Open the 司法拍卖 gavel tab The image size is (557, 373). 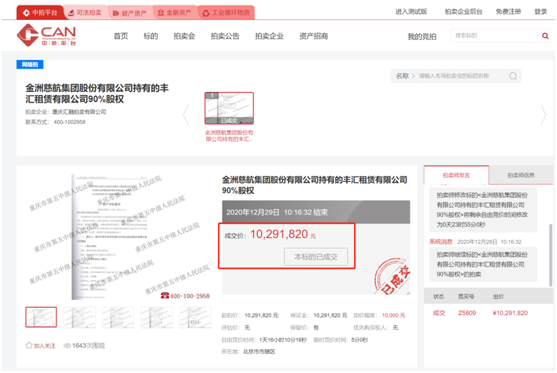coord(85,13)
